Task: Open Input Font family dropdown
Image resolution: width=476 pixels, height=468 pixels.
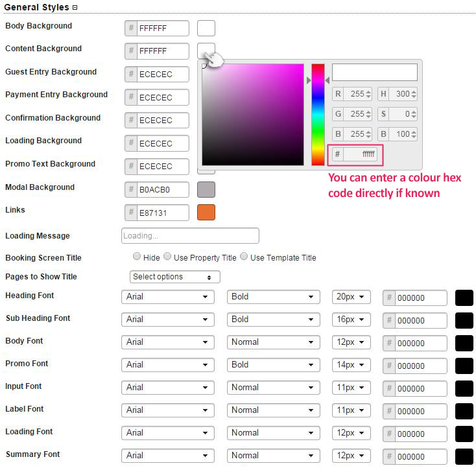Action: pos(168,388)
